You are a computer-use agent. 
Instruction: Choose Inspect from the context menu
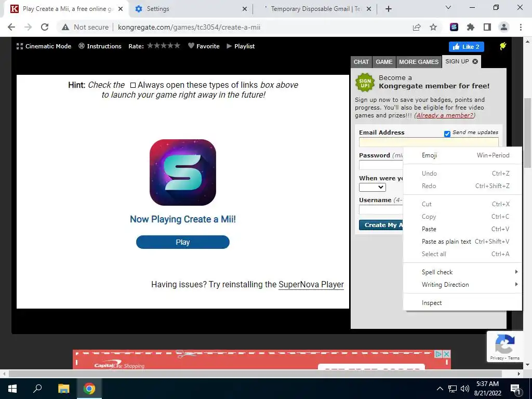tap(462, 303)
